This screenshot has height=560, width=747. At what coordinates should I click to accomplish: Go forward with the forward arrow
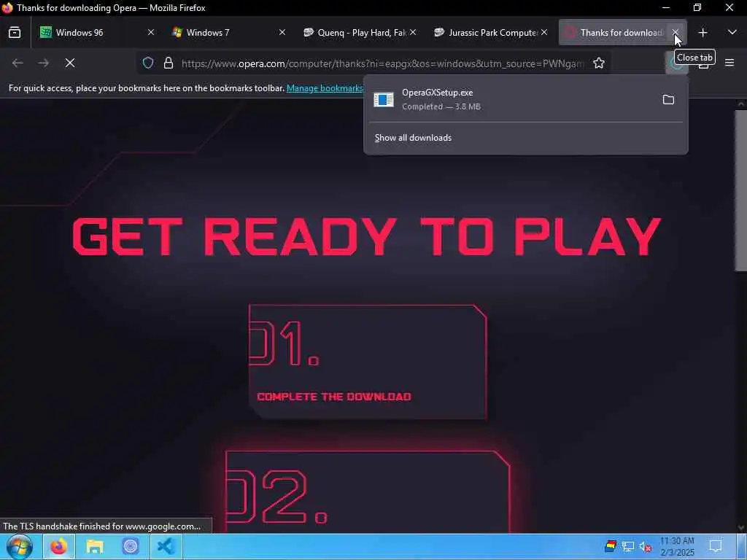pyautogui.click(x=43, y=63)
